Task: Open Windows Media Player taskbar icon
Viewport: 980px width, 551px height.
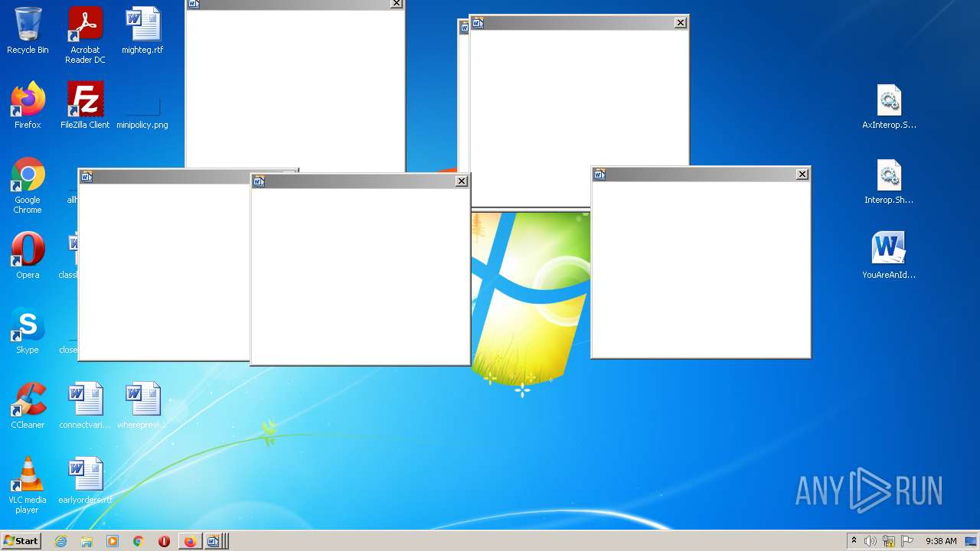Action: coord(113,541)
